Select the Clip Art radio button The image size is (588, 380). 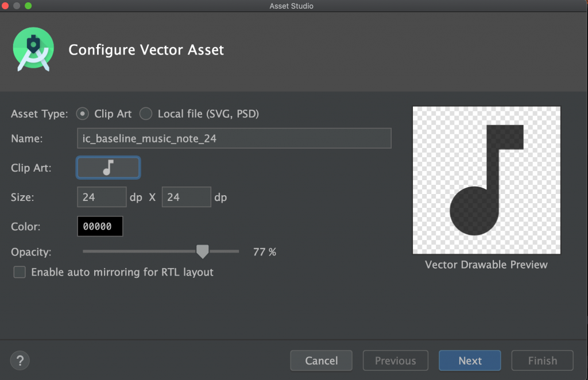pos(83,114)
